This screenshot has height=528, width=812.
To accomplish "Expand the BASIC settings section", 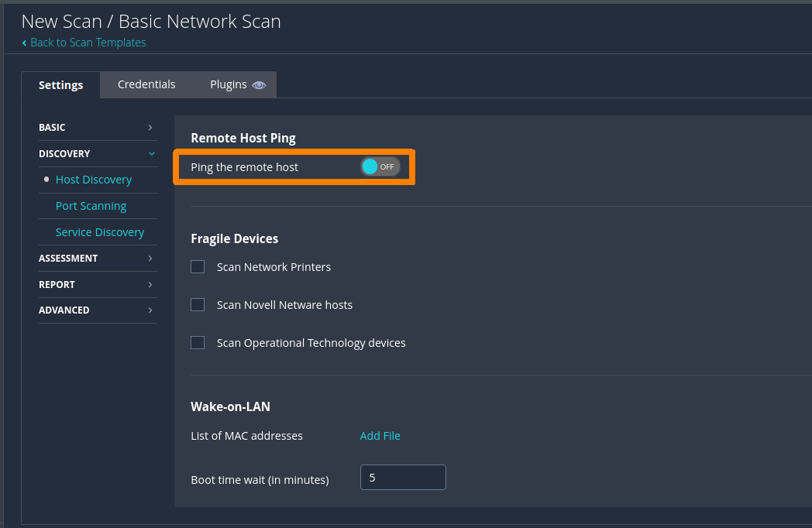I will pos(97,127).
